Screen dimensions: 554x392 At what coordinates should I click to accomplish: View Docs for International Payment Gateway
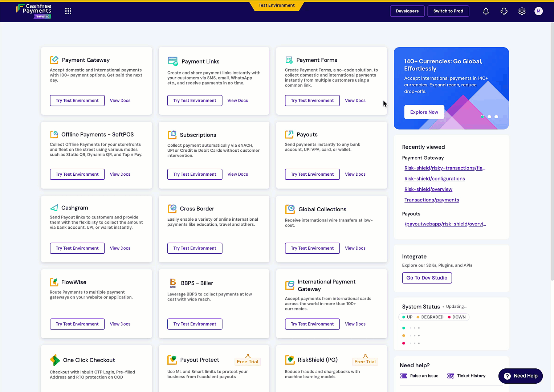[x=355, y=324]
